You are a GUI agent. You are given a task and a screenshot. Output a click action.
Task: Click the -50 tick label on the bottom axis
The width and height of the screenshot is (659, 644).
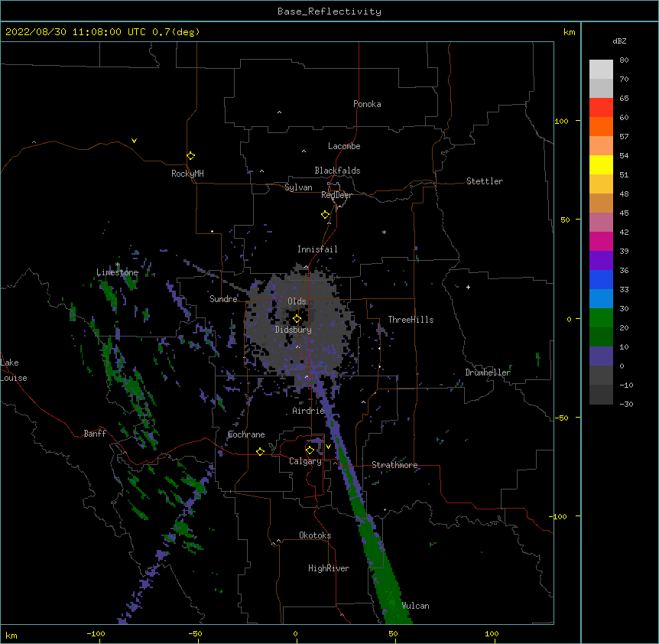coord(195,633)
